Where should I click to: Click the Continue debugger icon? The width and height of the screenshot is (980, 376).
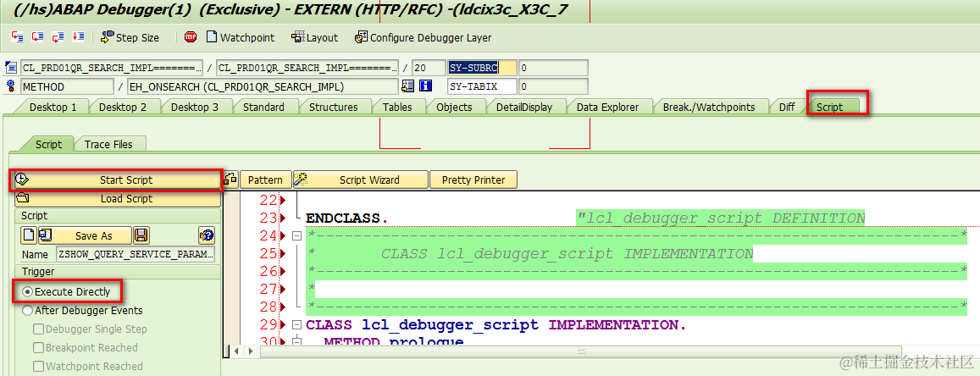click(78, 37)
